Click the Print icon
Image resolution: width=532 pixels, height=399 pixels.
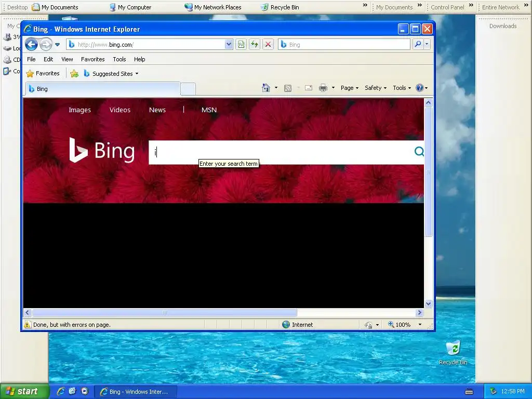point(323,88)
